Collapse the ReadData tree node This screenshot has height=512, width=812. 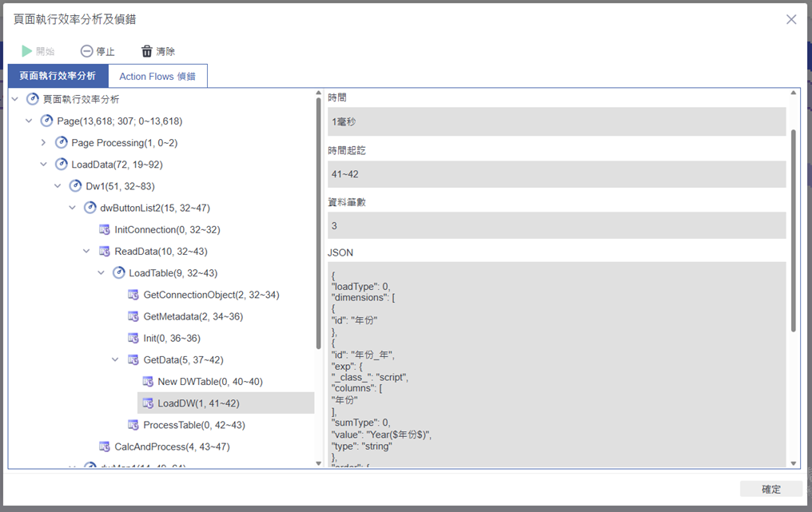point(87,251)
